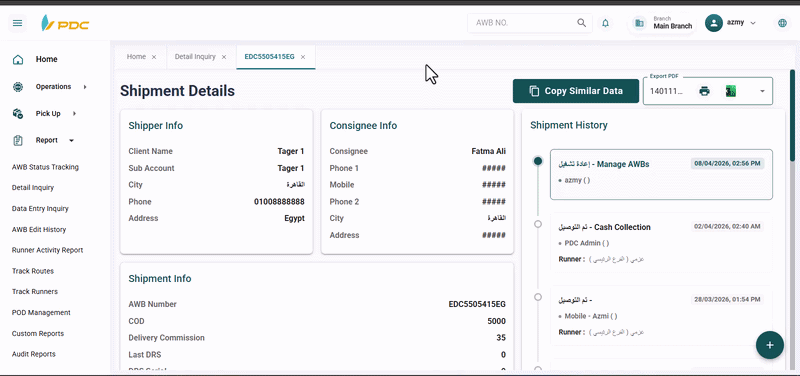Screen dimensions: 800x376
Task: Click the Cash Collection timeline dot
Action: pos(538,224)
